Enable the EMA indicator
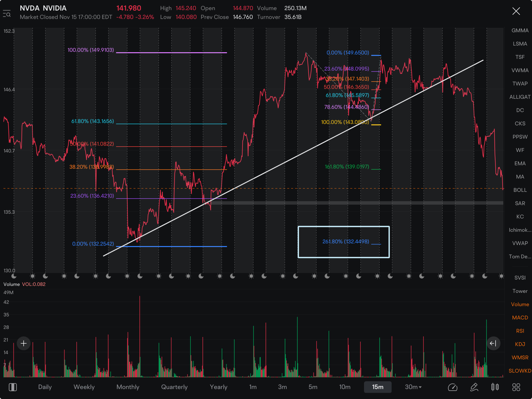 pos(520,164)
